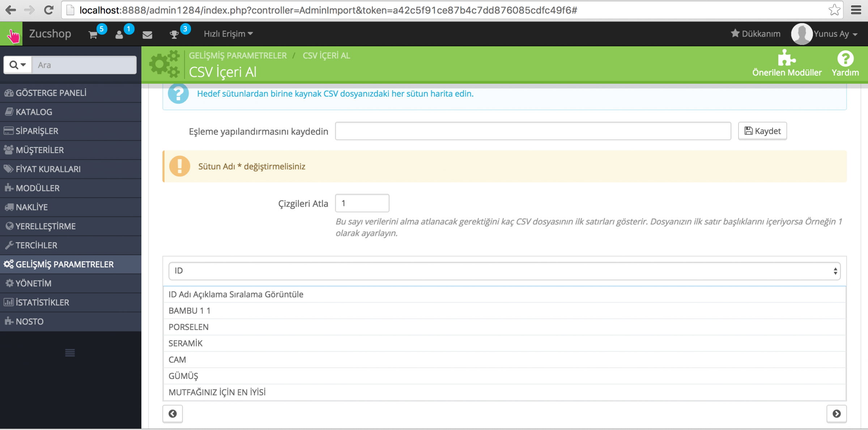This screenshot has height=430, width=868.
Task: Open MODÜLLER menu
Action: tap(71, 188)
